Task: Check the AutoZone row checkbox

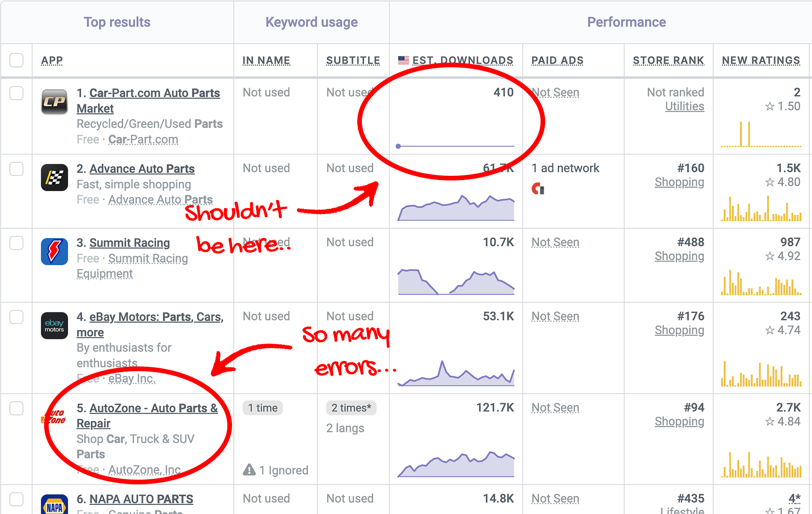Action: (x=16, y=408)
